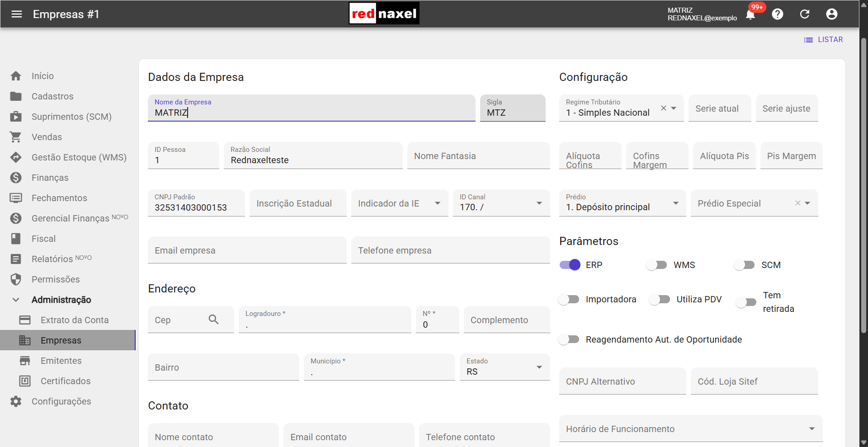Click the Nome da Empresa field
This screenshot has width=868, height=447.
(x=311, y=108)
